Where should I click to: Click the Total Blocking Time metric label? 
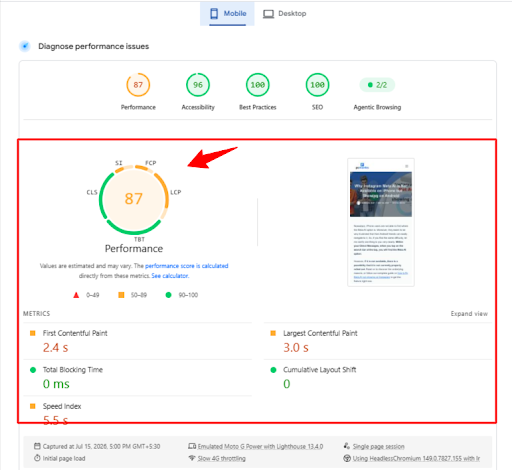73,370
